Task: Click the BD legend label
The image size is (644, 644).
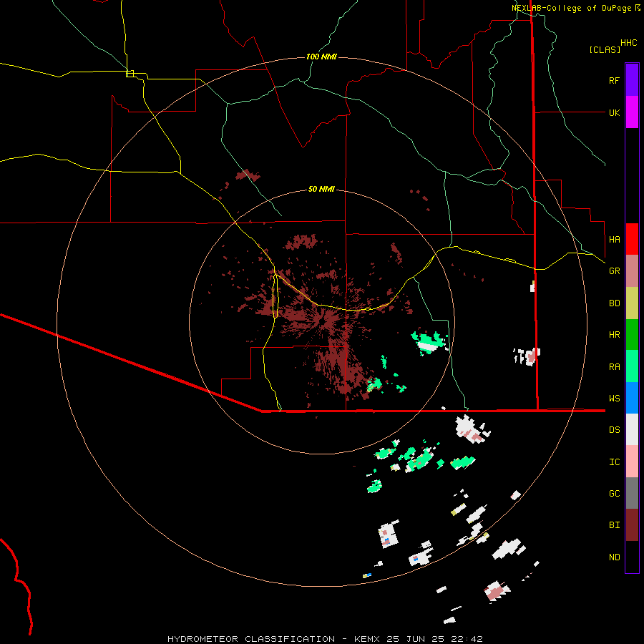Action: [x=614, y=303]
